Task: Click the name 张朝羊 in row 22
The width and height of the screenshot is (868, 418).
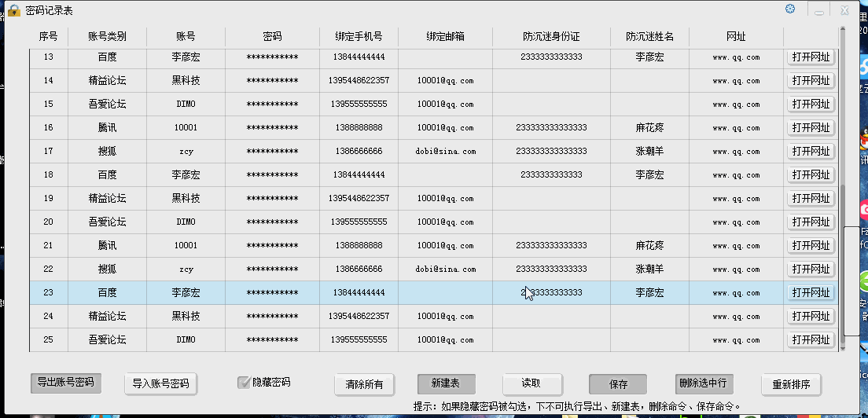Action: [650, 269]
